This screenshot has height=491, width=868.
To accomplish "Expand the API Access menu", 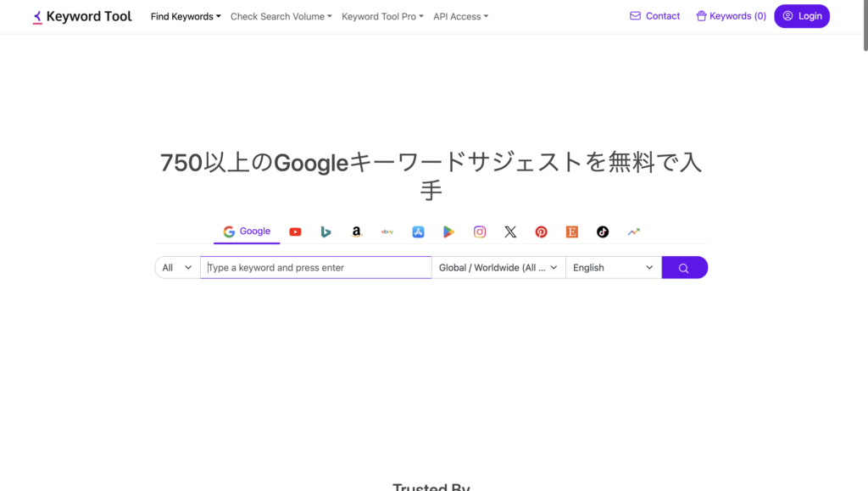I will pos(461,17).
